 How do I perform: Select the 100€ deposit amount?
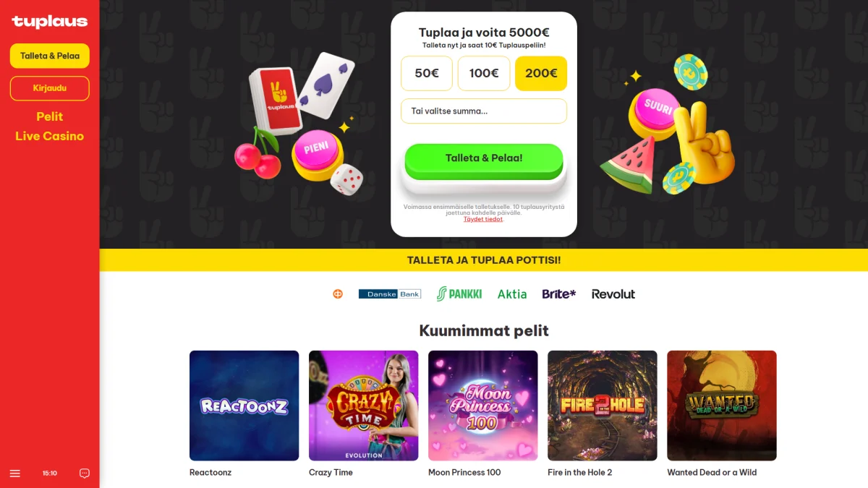[484, 73]
